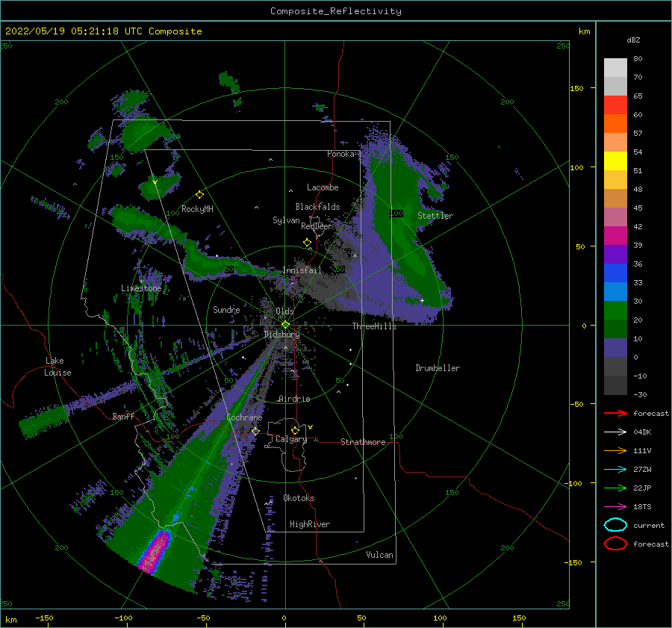Click the -30 dBZ value in legend

pos(640,394)
